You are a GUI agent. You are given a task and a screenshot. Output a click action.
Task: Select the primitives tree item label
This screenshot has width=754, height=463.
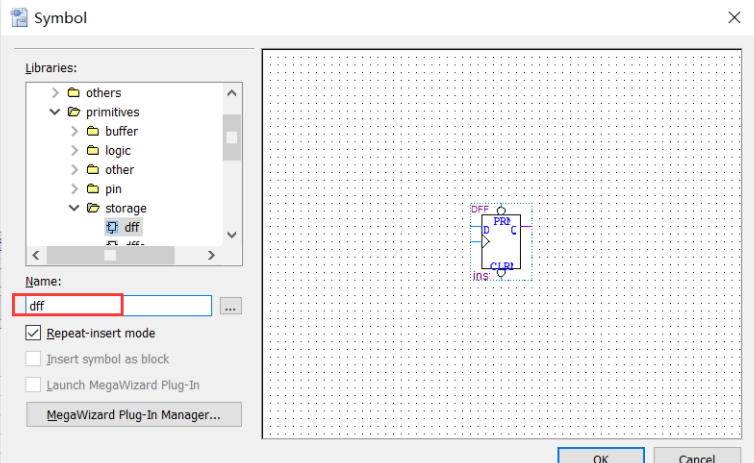[113, 112]
